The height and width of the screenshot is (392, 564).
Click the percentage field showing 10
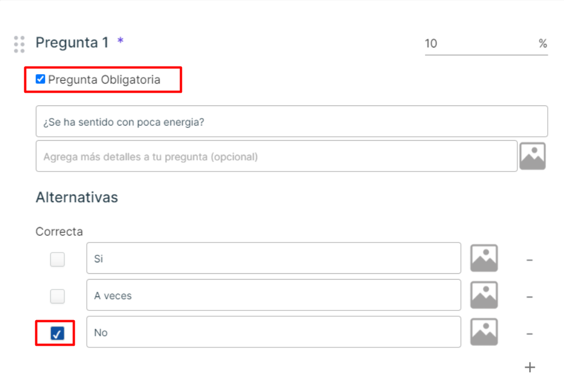(486, 44)
